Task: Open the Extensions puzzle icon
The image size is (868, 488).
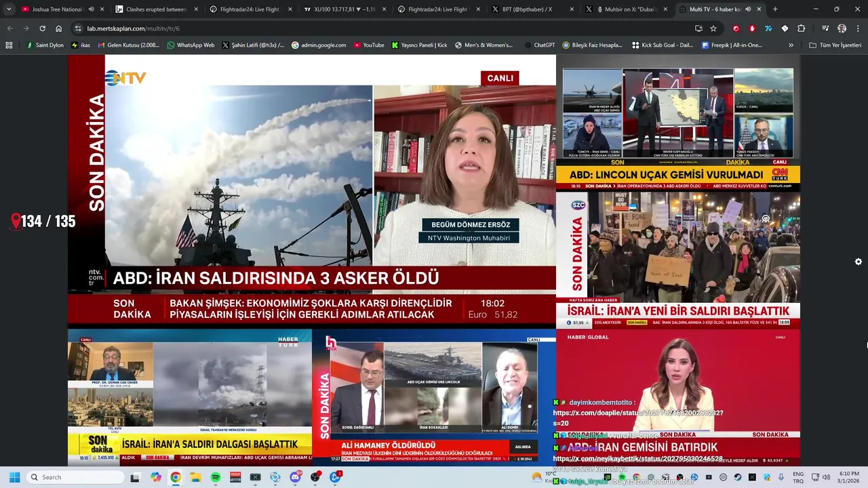Action: (802, 28)
